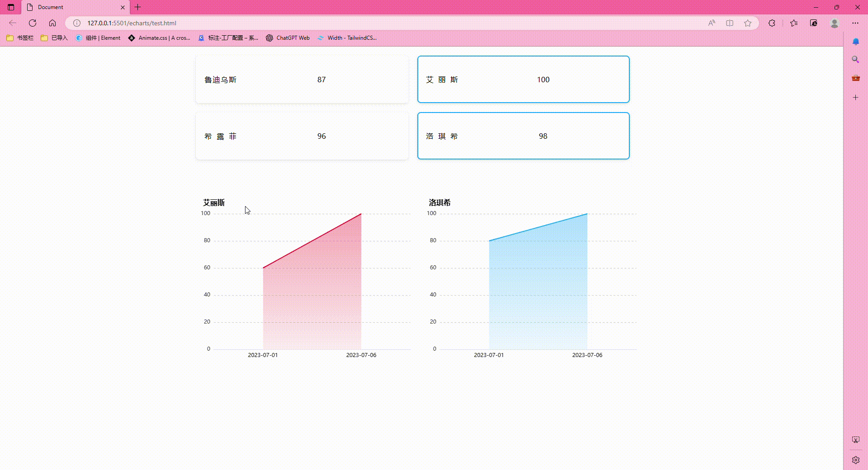Click the sidebar notification bell
Screen dimensions: 868x470
(x=855, y=42)
